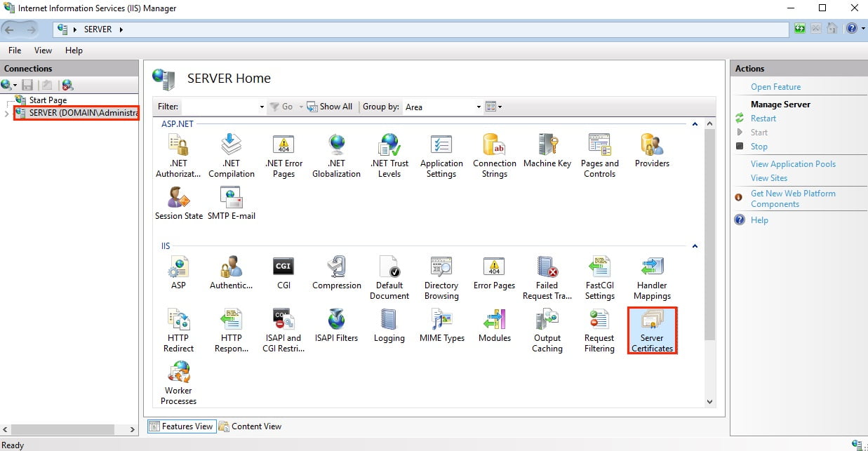The width and height of the screenshot is (868, 451).
Task: Toggle the Show All filter option
Action: click(x=330, y=107)
